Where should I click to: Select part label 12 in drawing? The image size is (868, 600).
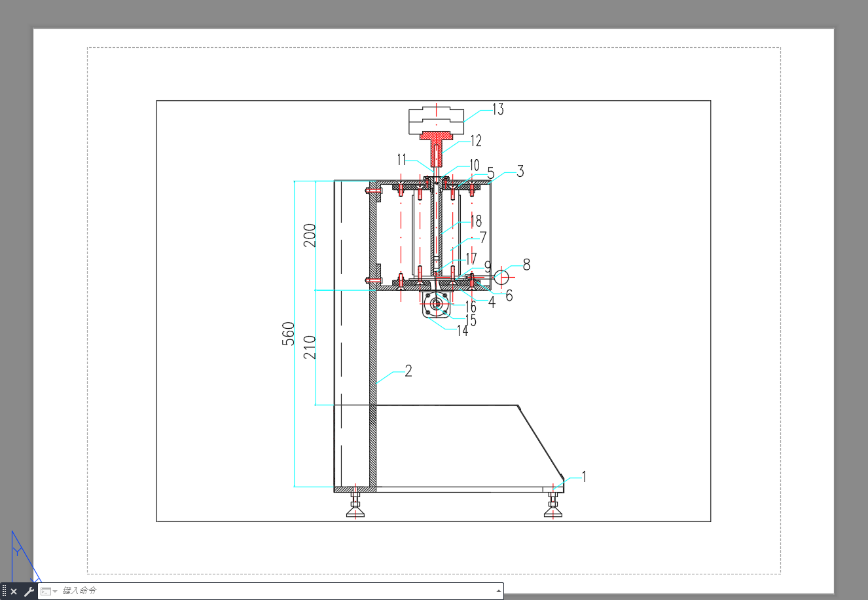[x=476, y=141]
